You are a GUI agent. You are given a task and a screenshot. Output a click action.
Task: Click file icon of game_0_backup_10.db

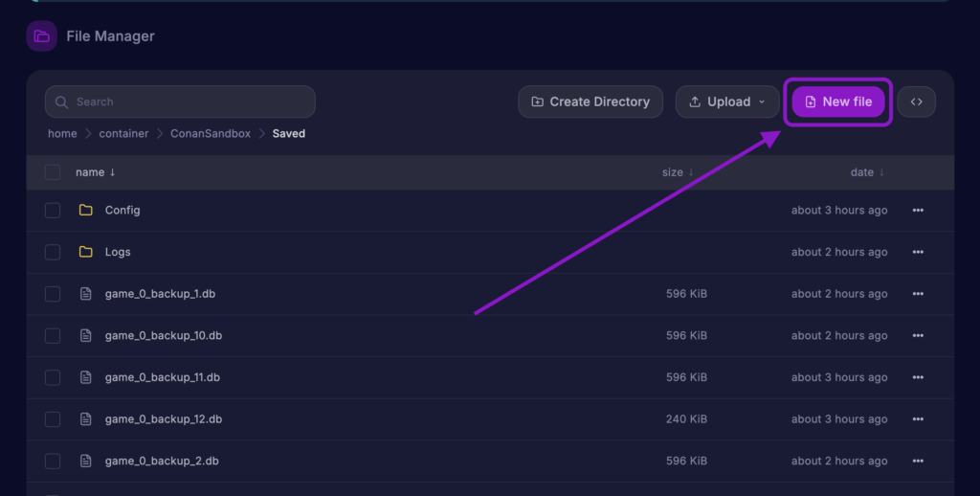[85, 336]
